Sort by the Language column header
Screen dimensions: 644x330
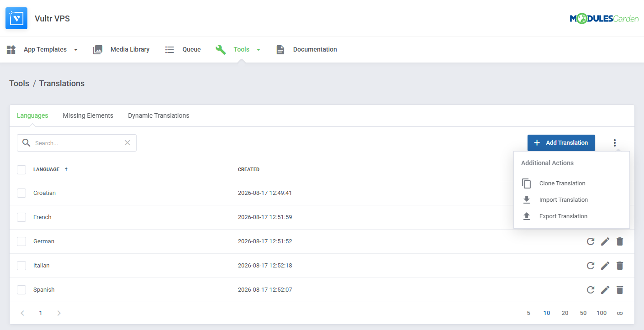pyautogui.click(x=46, y=169)
